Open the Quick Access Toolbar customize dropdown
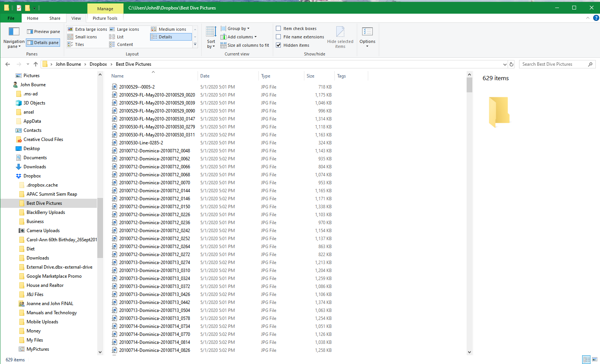 click(x=34, y=8)
